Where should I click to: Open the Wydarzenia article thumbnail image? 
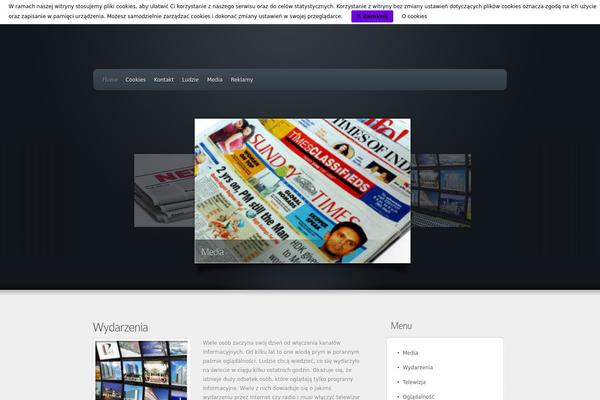(142, 370)
